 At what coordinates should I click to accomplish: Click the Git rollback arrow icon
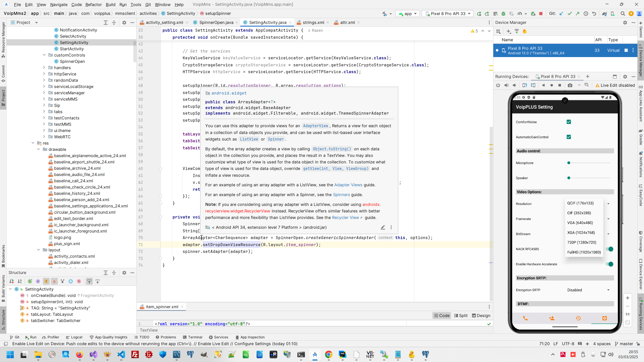(594, 14)
